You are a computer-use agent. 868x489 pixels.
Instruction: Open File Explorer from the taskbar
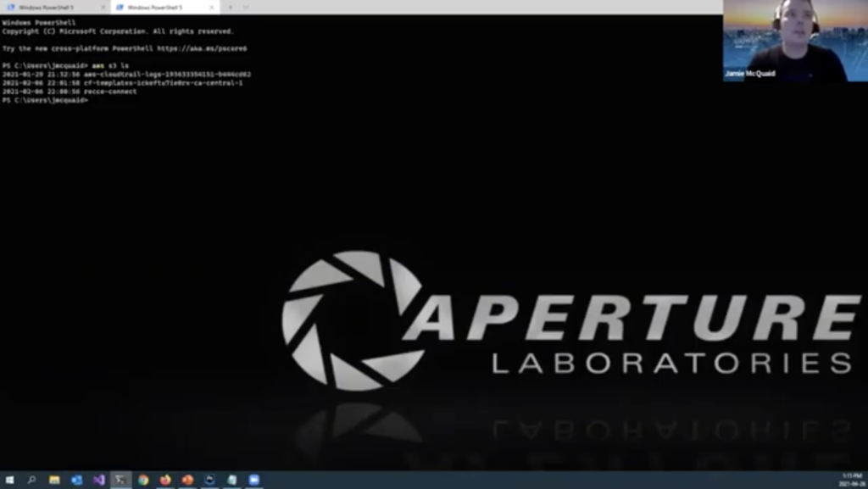point(54,480)
